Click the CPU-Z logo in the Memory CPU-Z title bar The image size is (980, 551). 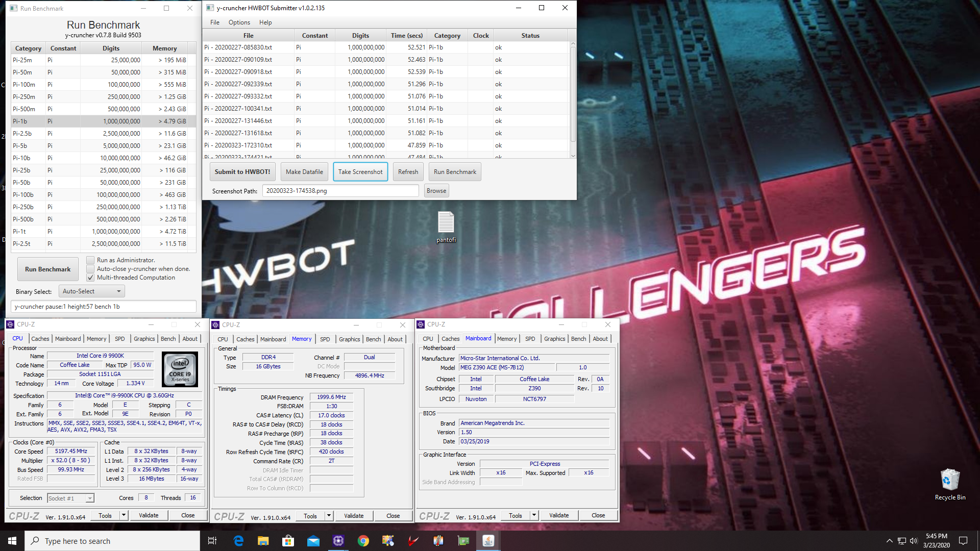(x=215, y=325)
